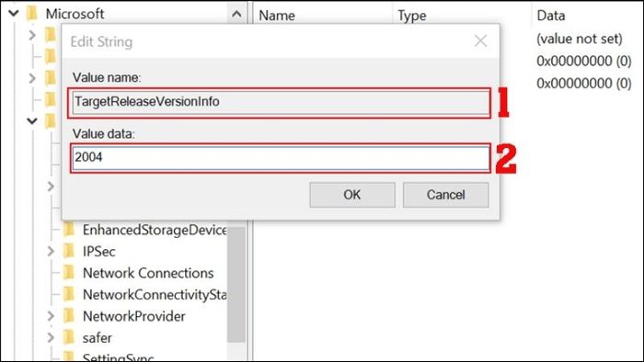Collapse the Microsoft tree node
The height and width of the screenshot is (362, 644).
[14, 14]
